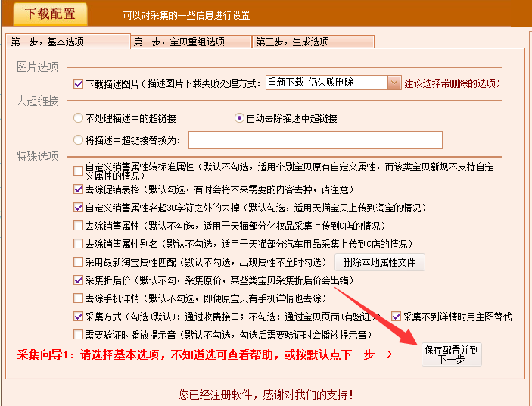Toggle 下载描述图片 checkbox
The image size is (532, 406).
[78, 83]
